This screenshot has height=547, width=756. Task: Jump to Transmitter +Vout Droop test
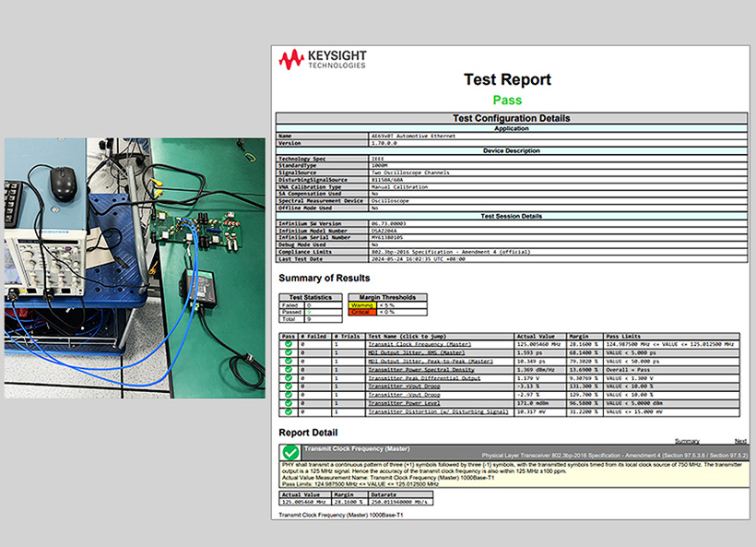click(404, 386)
